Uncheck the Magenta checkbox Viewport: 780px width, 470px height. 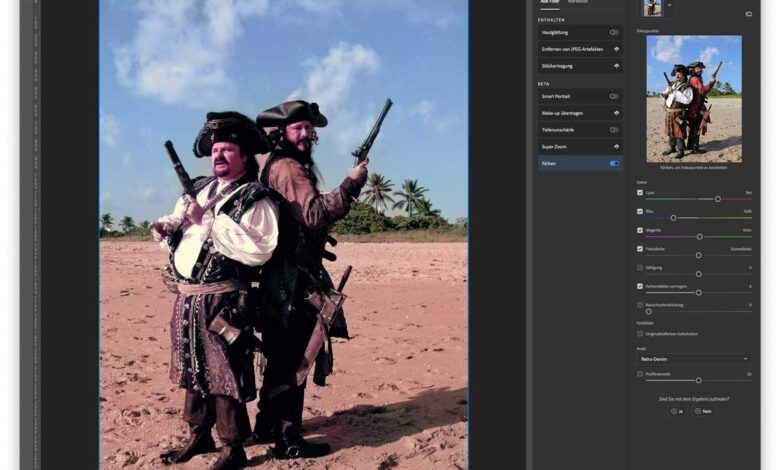pos(640,230)
